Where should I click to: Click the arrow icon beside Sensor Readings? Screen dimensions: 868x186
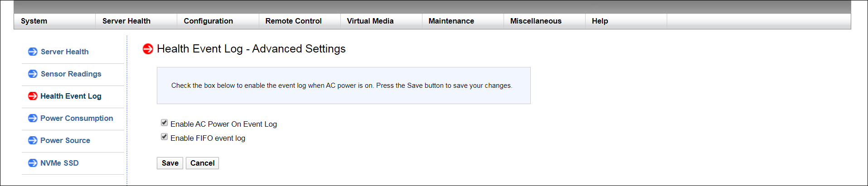click(x=33, y=74)
